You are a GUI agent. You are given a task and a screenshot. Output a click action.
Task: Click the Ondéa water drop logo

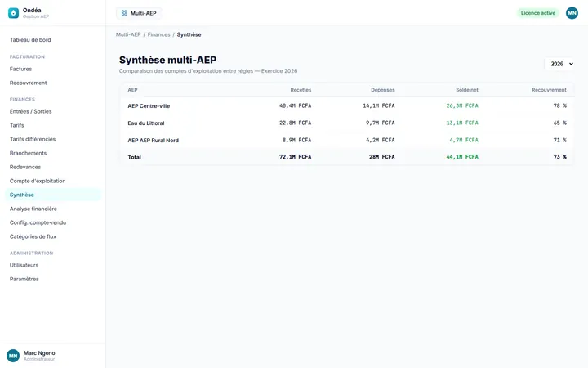point(14,13)
